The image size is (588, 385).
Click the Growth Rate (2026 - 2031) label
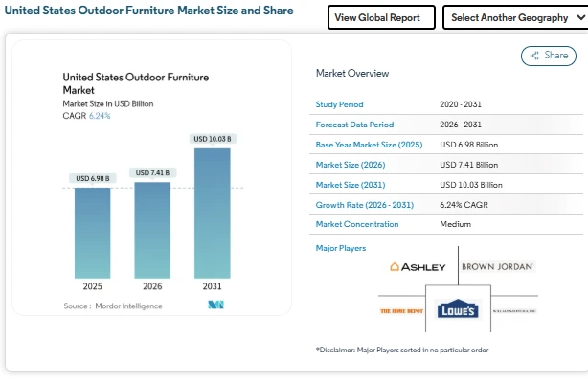click(366, 205)
